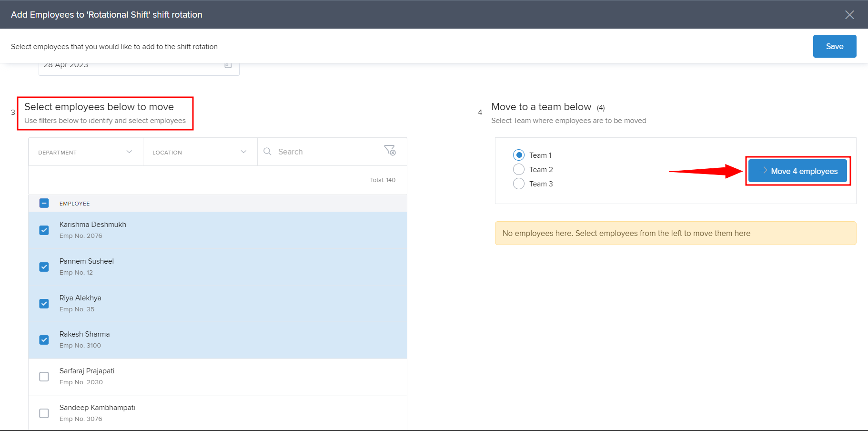Check the Sarfaraj Prajapati checkbox

click(x=44, y=377)
